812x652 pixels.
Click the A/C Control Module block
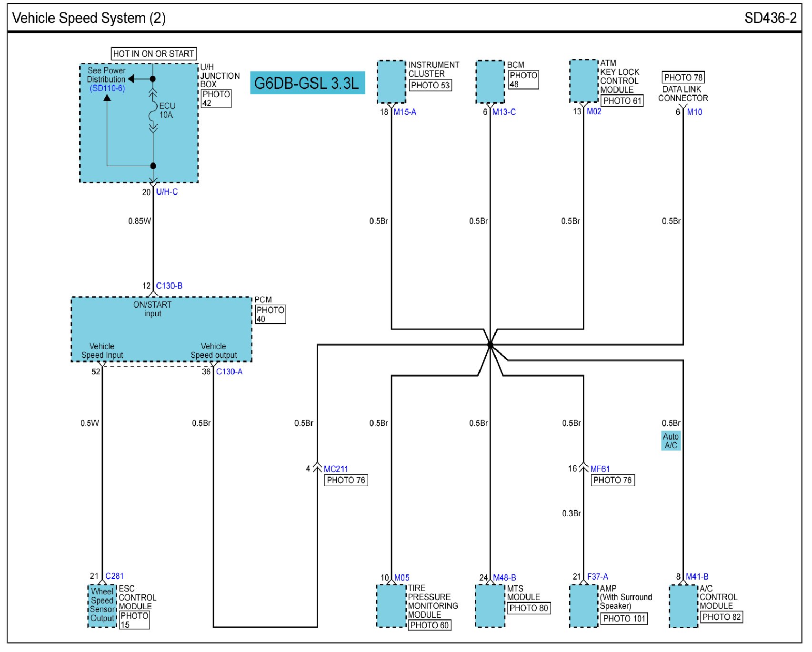click(683, 606)
